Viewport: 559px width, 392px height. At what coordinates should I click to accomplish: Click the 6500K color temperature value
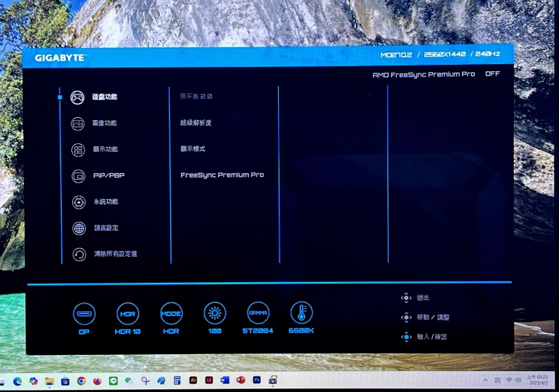301,331
